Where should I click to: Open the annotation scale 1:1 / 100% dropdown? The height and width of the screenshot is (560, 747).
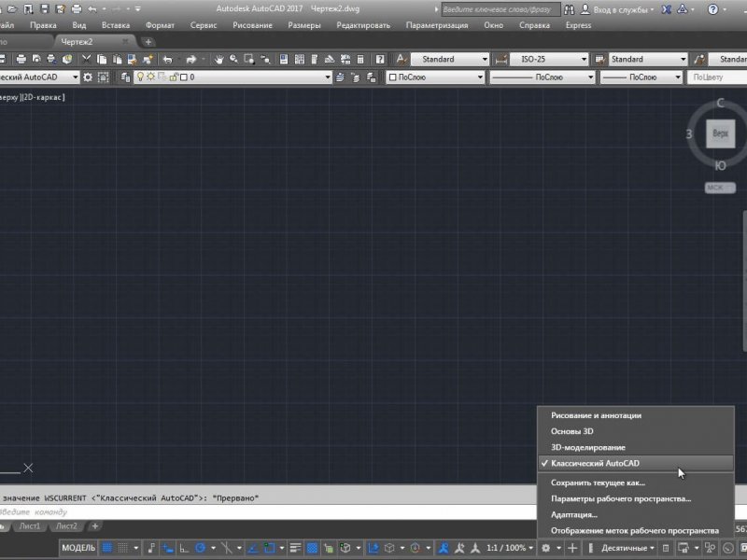coord(510,548)
